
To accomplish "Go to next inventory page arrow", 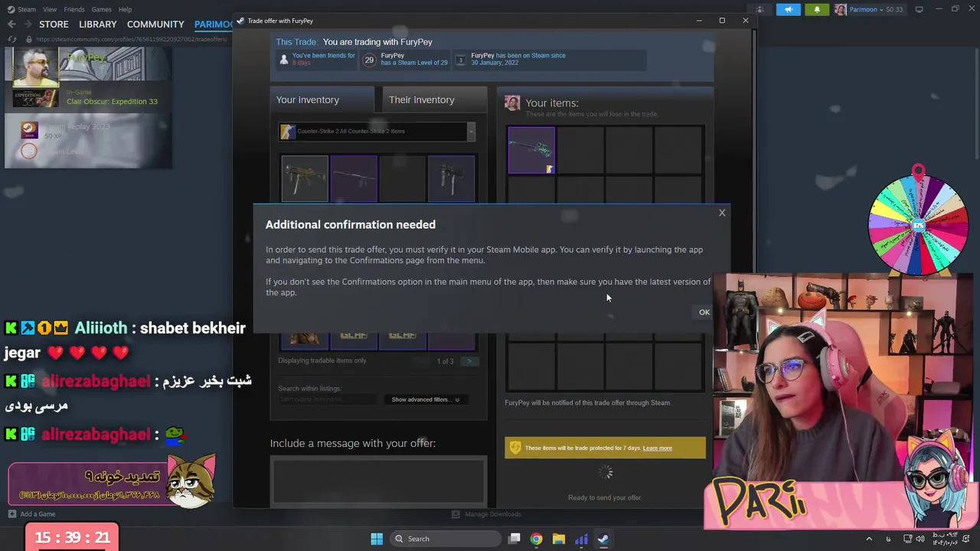I will [469, 361].
